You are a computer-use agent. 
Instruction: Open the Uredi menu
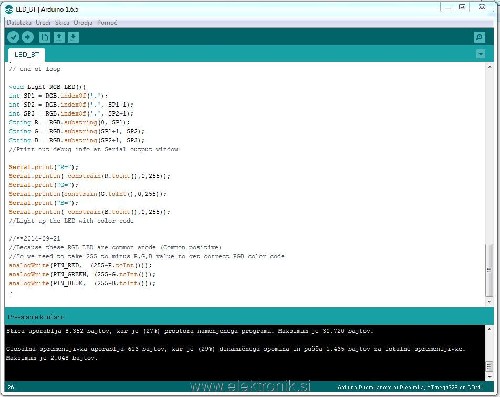click(x=43, y=23)
